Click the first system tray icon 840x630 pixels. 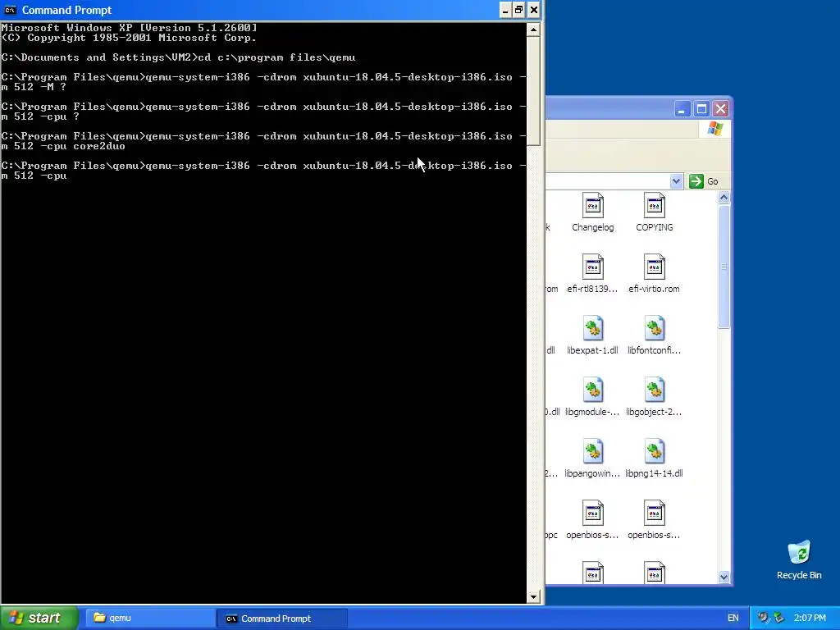[764, 618]
